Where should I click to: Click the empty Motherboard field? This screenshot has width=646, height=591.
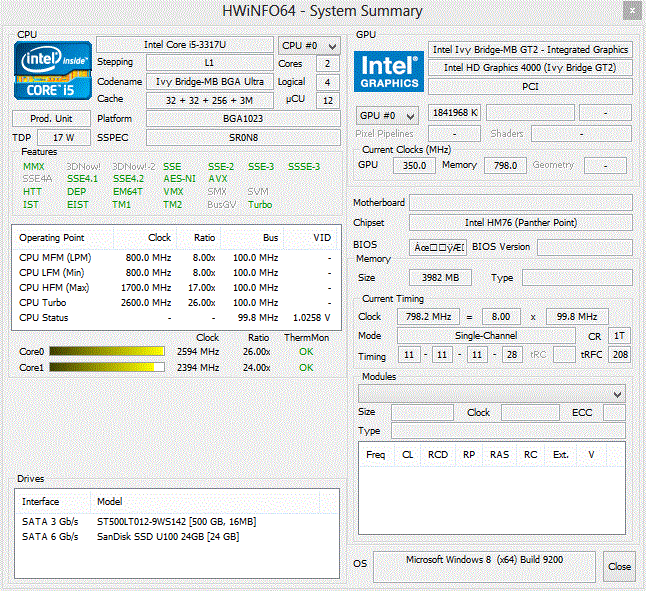(521, 203)
